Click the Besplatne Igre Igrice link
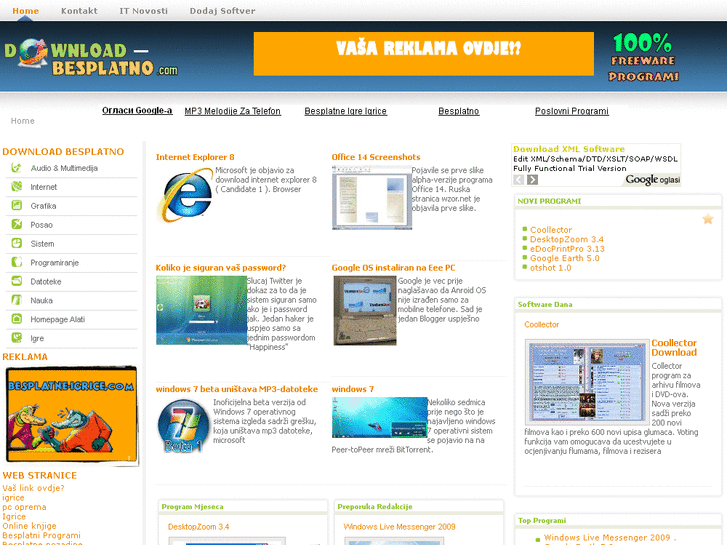 pos(345,111)
